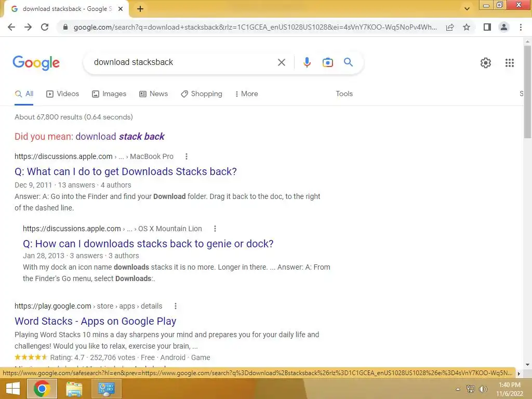Click the scrollbar down arrow

tap(527, 365)
